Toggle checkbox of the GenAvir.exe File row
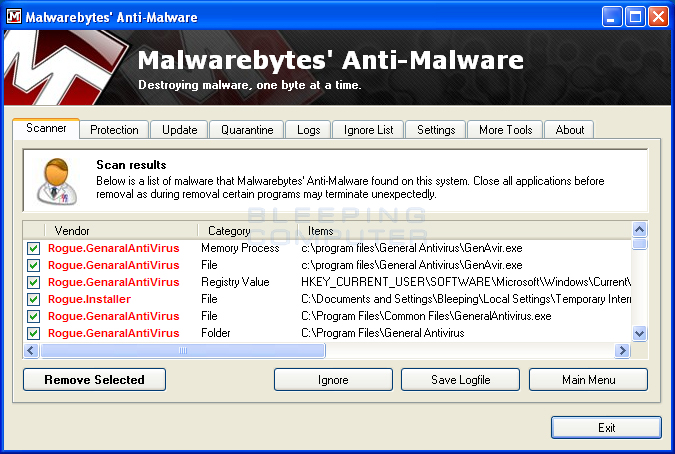675x454 pixels. [33, 265]
